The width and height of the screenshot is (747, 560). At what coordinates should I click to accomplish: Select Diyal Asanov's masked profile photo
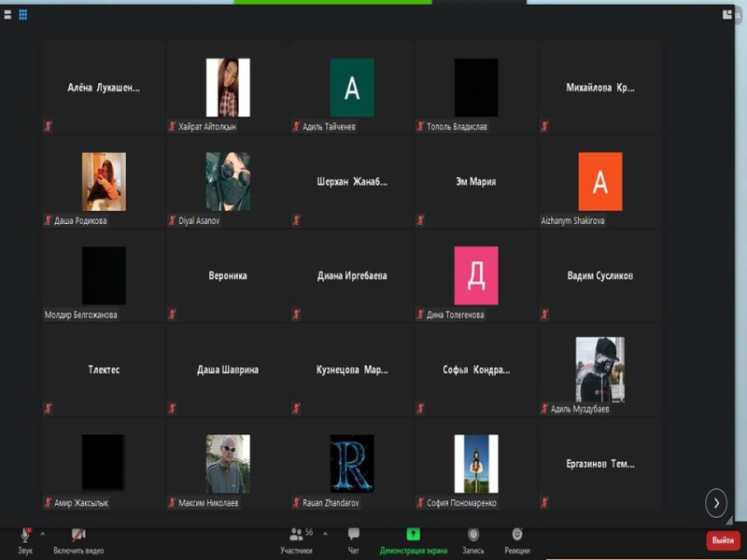228,181
